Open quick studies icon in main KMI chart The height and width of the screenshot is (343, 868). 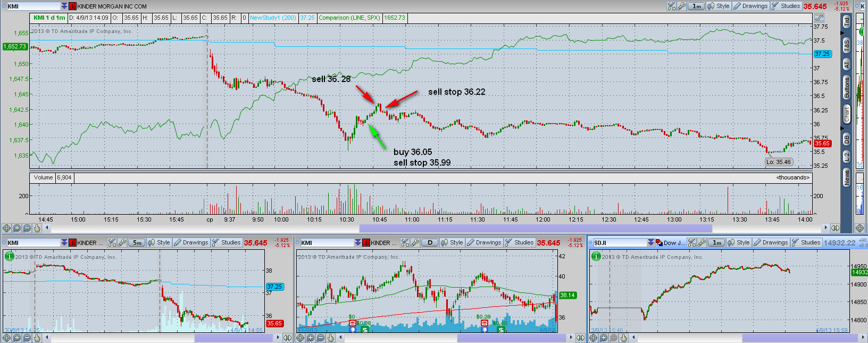click(672, 6)
